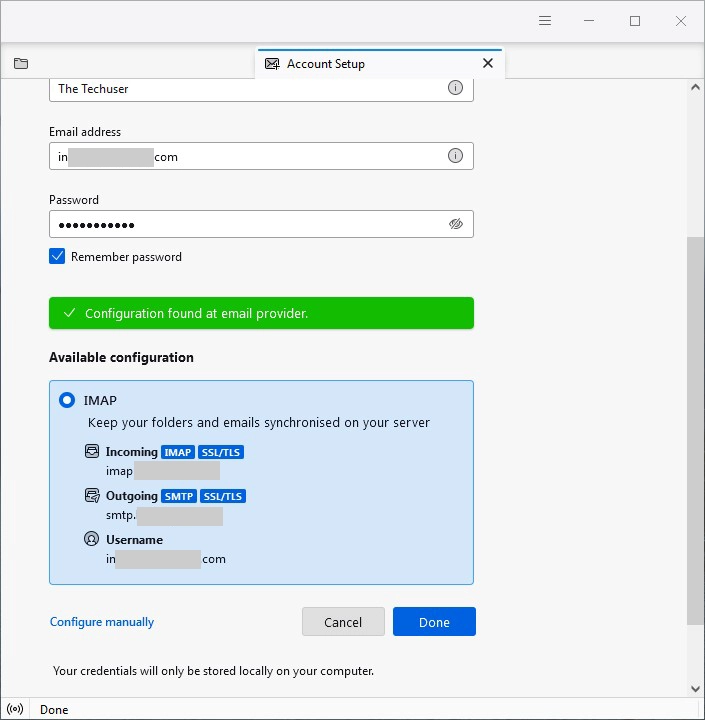705x720 pixels.
Task: Click the outgoing SMTP protocol badge
Action: [x=179, y=496]
